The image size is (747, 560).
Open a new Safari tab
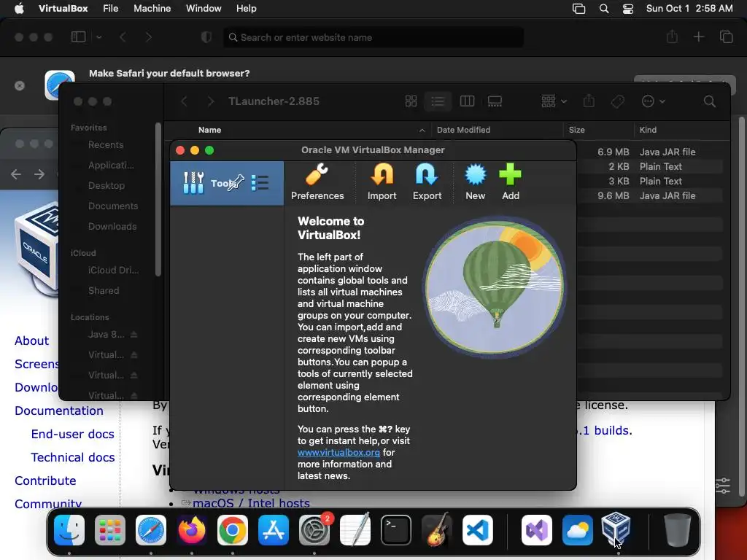(x=698, y=37)
